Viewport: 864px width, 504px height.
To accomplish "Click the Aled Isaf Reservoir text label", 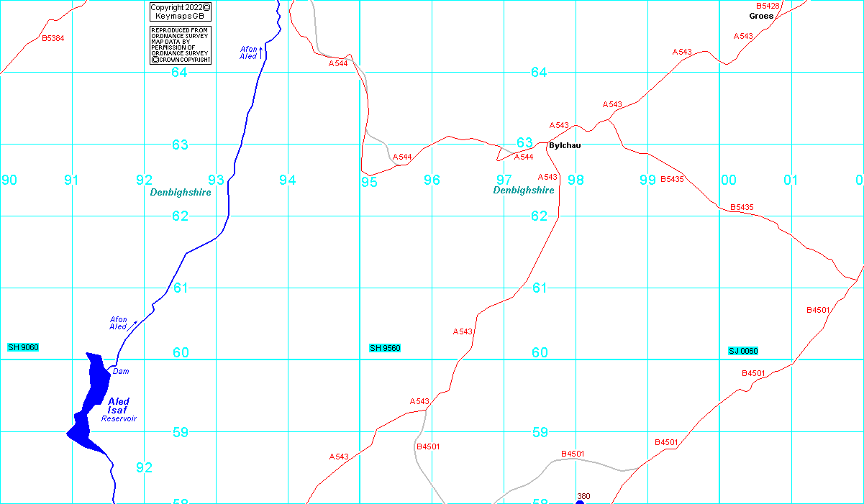I will tap(119, 410).
